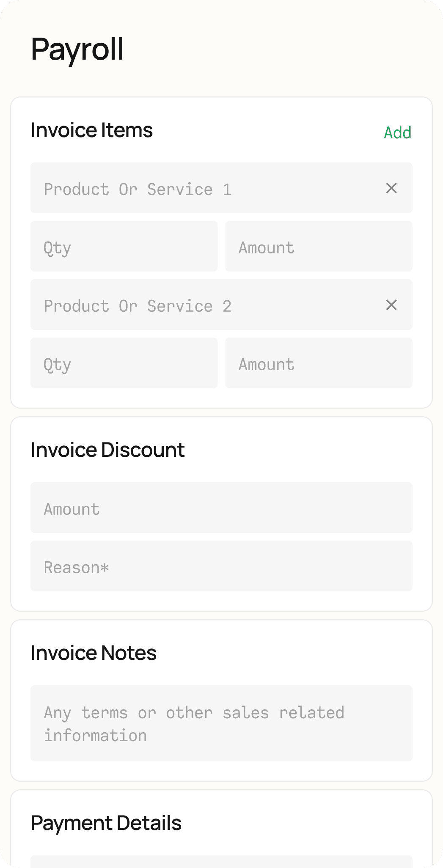Click the Invoice Items section heading
The width and height of the screenshot is (443, 868).
92,130
